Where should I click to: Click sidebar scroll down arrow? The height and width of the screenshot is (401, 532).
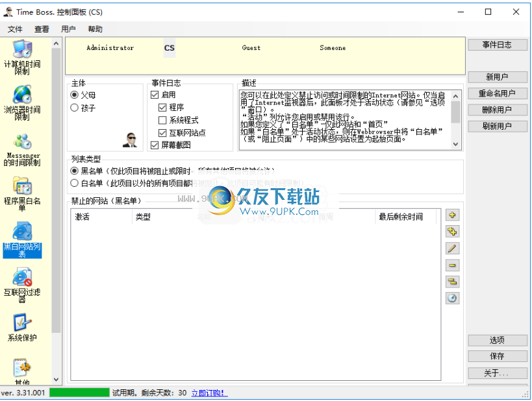57,380
